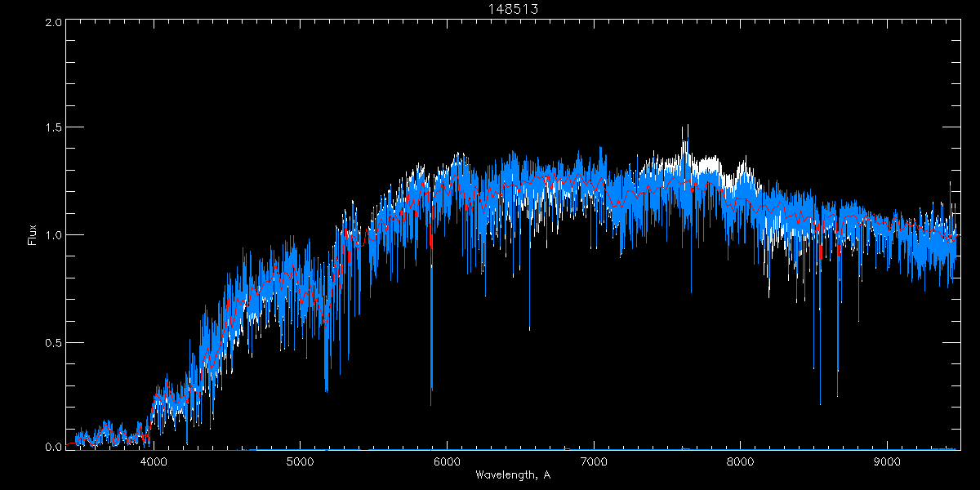Click the 2.0 y-axis tick label

(x=54, y=22)
